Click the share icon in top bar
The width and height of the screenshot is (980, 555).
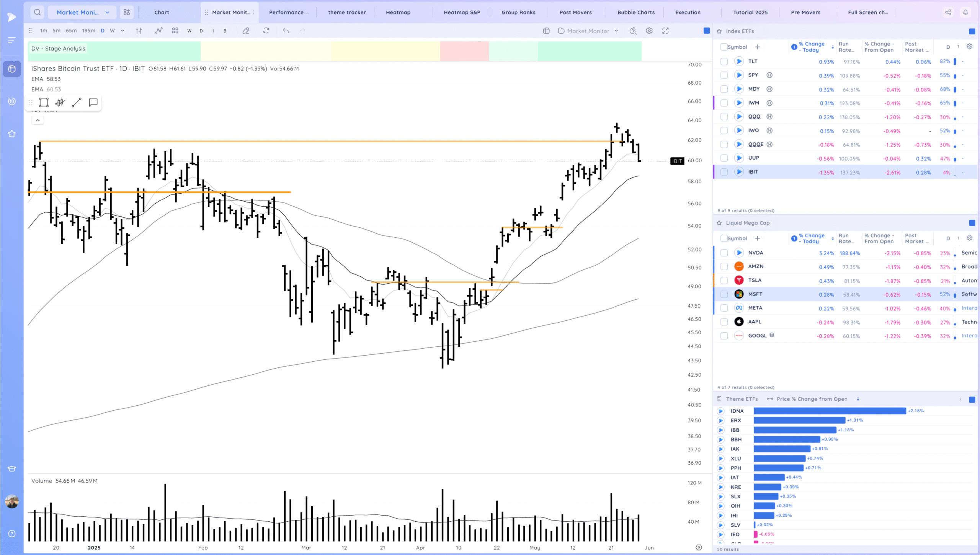[x=948, y=12]
